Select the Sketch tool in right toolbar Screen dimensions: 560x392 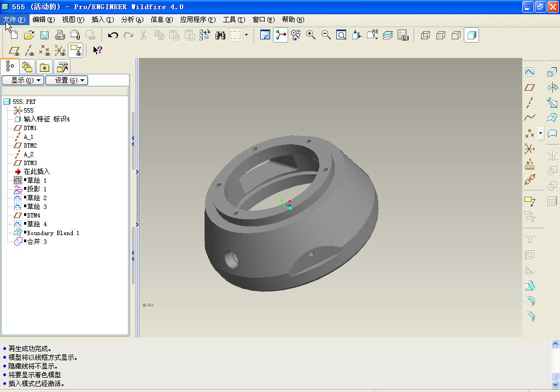point(529,72)
